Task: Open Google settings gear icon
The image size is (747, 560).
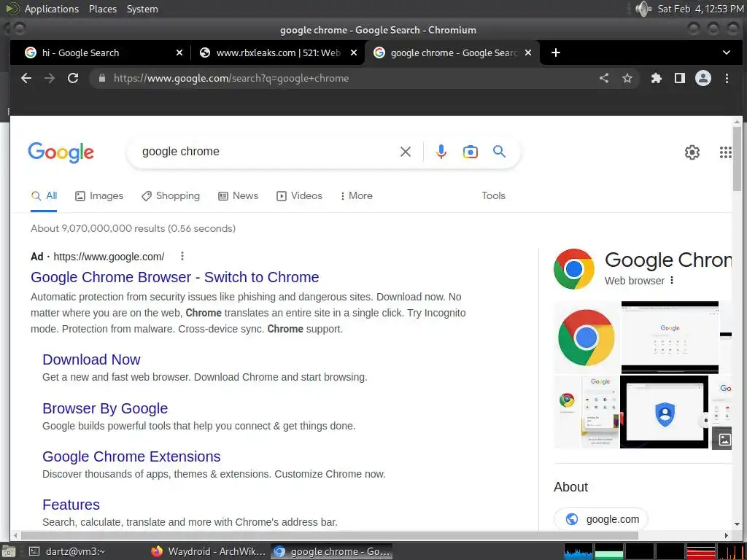Action: (692, 152)
